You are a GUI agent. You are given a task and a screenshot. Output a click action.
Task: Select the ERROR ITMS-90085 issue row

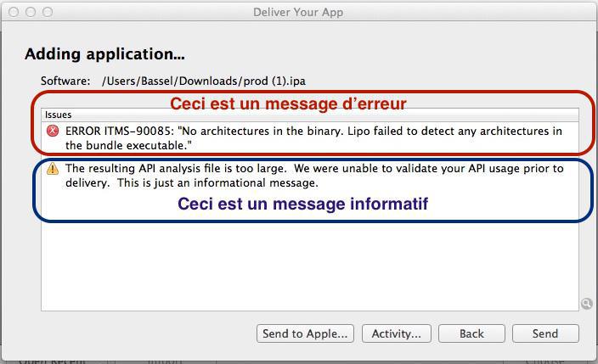[x=313, y=137]
